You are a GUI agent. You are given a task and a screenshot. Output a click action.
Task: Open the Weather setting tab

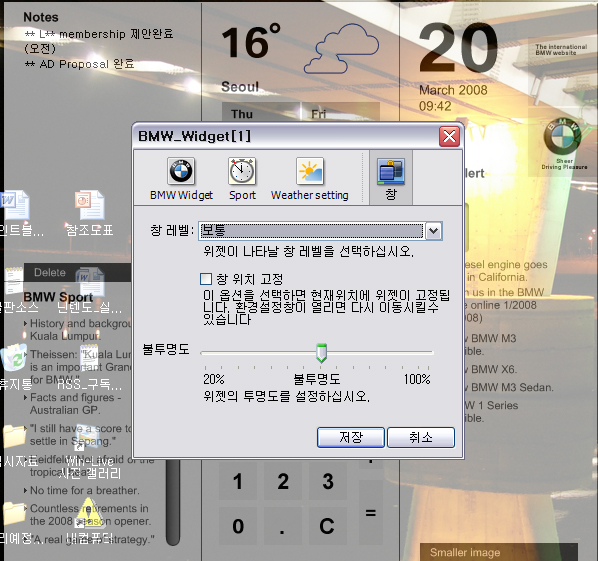click(x=309, y=178)
